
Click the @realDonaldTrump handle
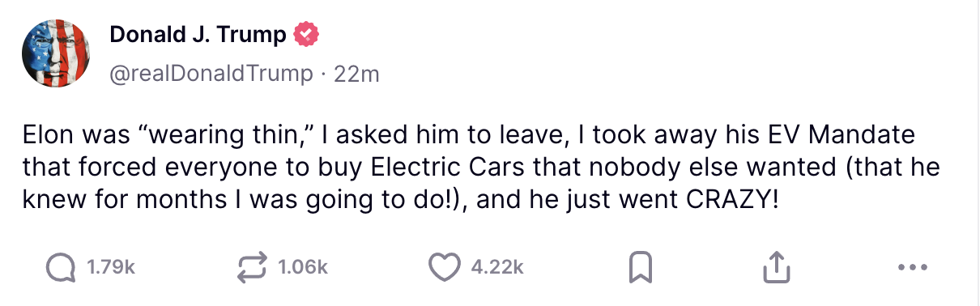coord(211,74)
